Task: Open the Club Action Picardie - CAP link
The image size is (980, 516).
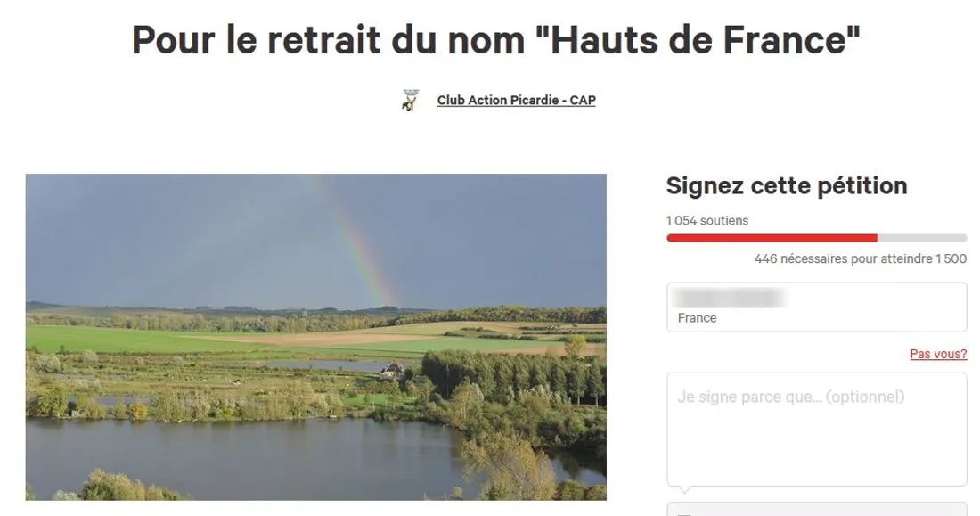Action: (x=516, y=100)
